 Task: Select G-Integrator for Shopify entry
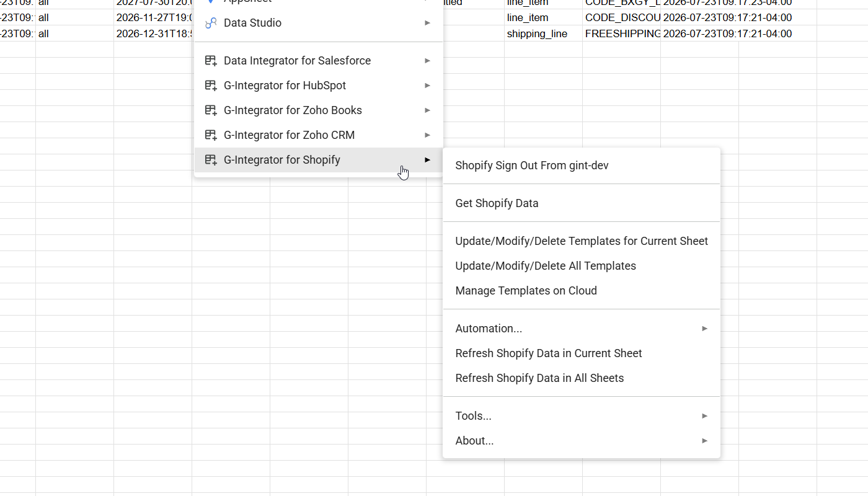[319, 160]
